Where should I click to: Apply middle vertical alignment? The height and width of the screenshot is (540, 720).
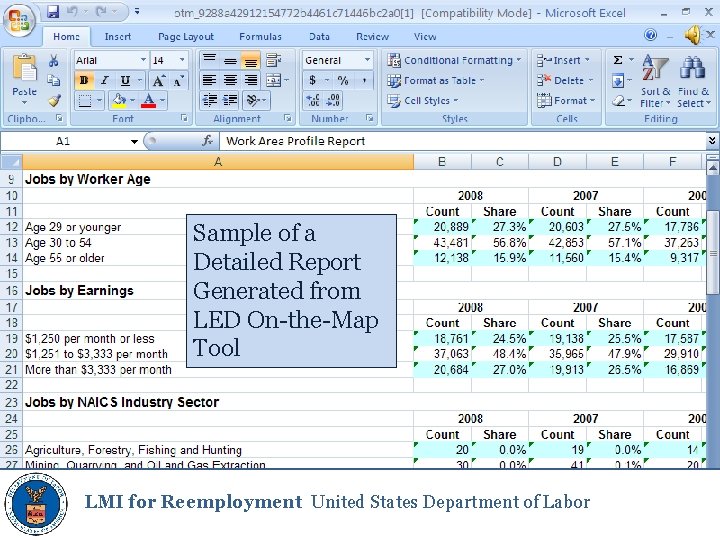pos(230,60)
